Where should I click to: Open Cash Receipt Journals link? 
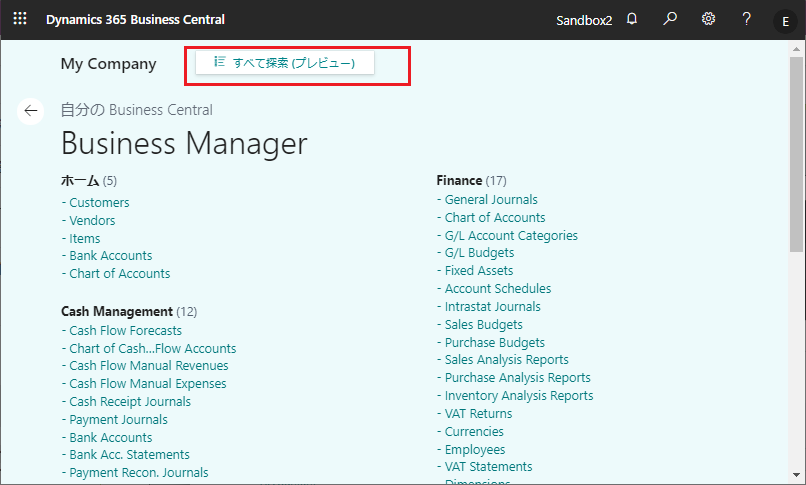pyautogui.click(x=130, y=402)
